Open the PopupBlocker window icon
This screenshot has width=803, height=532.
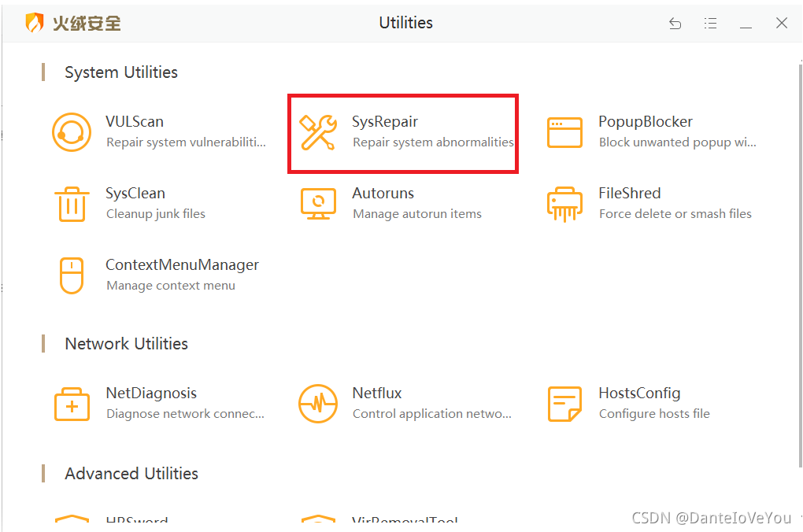(564, 132)
